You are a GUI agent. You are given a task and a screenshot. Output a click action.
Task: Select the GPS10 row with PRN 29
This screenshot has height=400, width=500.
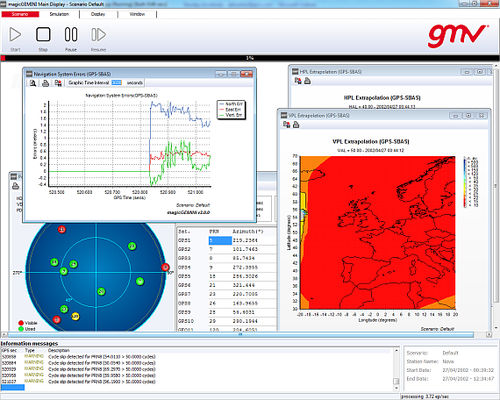tap(227, 321)
